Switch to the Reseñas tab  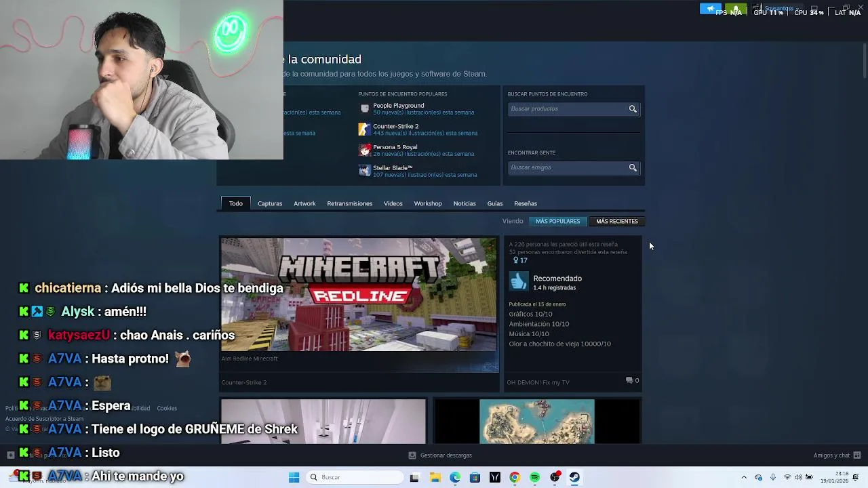pyautogui.click(x=526, y=203)
